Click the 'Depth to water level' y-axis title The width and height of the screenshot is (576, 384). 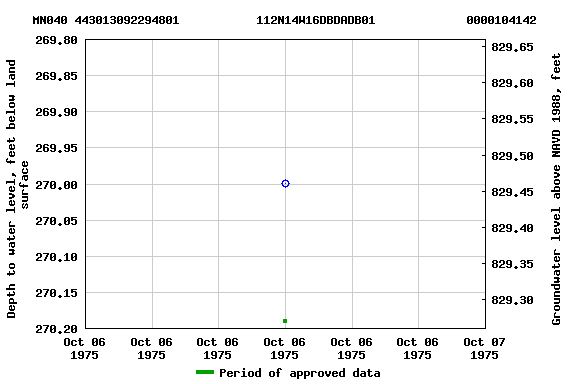(x=17, y=189)
